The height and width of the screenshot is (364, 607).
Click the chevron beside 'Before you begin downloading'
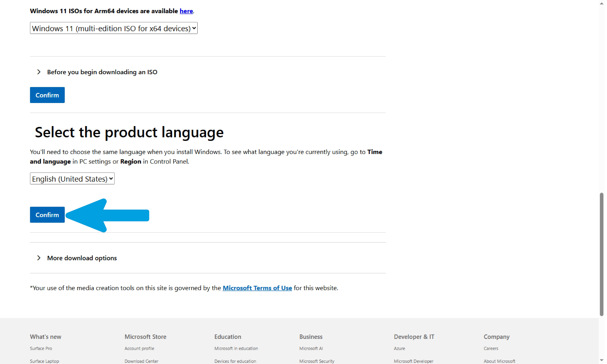(x=39, y=72)
